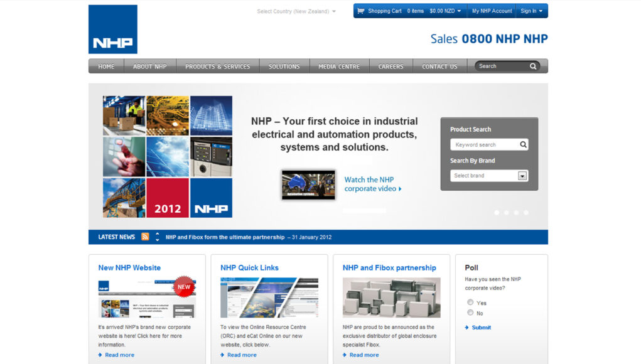This screenshot has width=641, height=364.
Task: Expand the shopping cart NZD dropdown arrow
Action: click(x=459, y=11)
